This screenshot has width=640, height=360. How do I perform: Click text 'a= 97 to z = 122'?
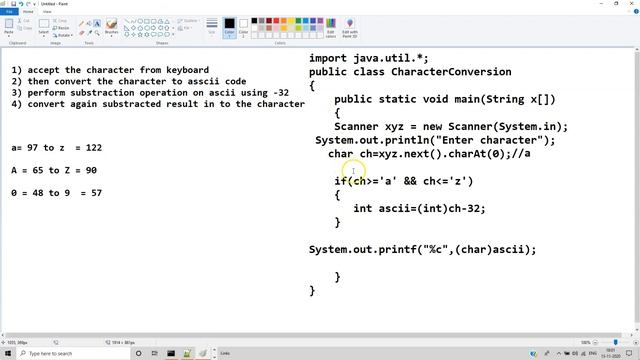pyautogui.click(x=56, y=148)
